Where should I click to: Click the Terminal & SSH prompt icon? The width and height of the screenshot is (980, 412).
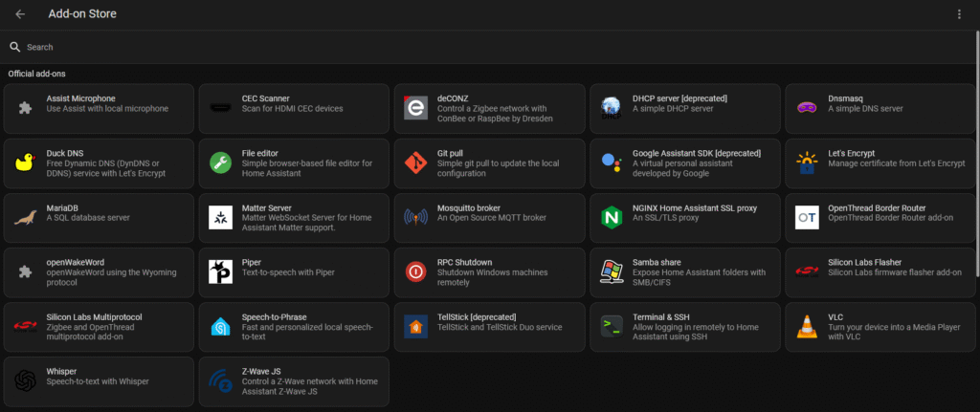point(611,327)
